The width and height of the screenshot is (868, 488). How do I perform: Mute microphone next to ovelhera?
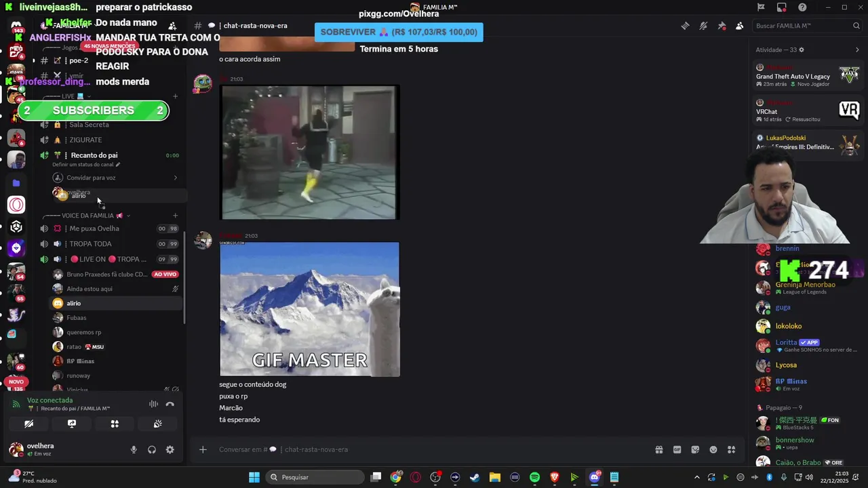[134, 449]
